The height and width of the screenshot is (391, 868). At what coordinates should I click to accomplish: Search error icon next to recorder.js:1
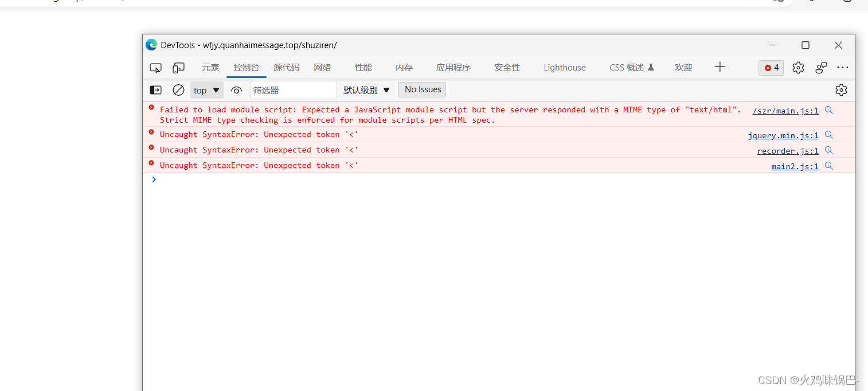click(828, 150)
